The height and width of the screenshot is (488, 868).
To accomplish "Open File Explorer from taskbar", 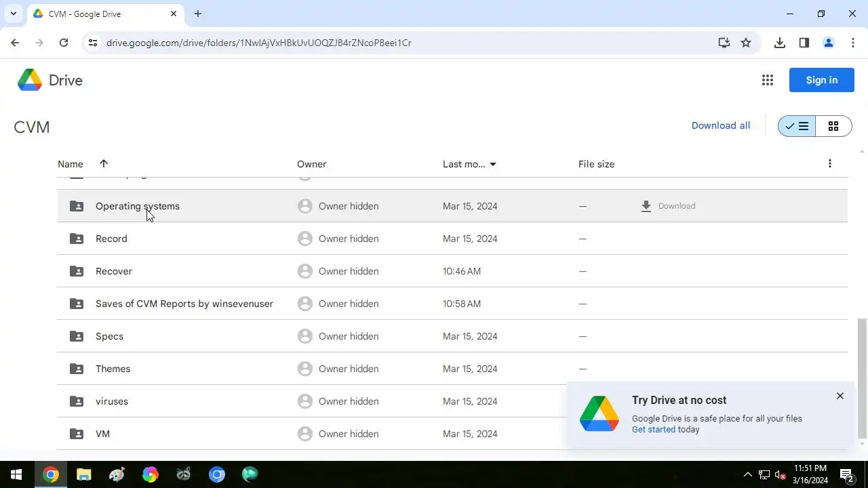I will [83, 474].
